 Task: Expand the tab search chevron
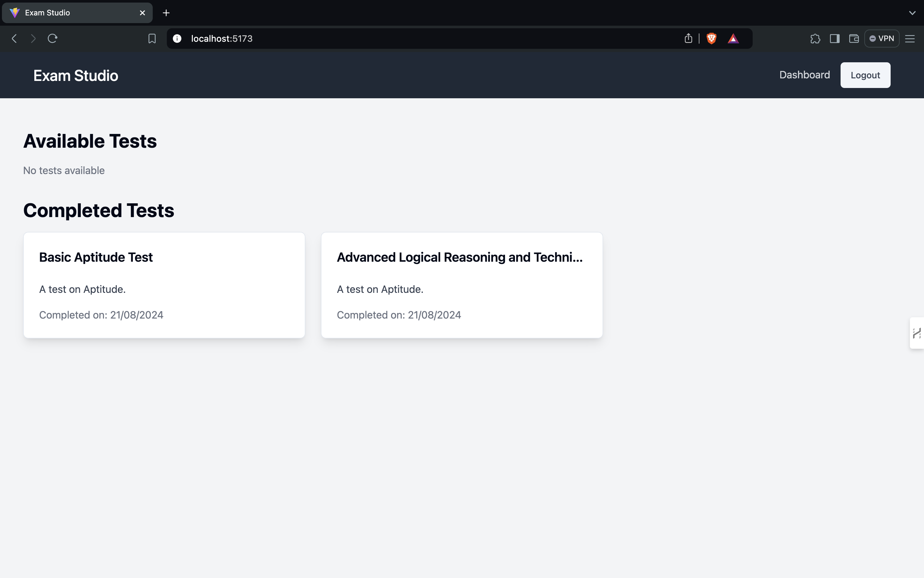(912, 13)
